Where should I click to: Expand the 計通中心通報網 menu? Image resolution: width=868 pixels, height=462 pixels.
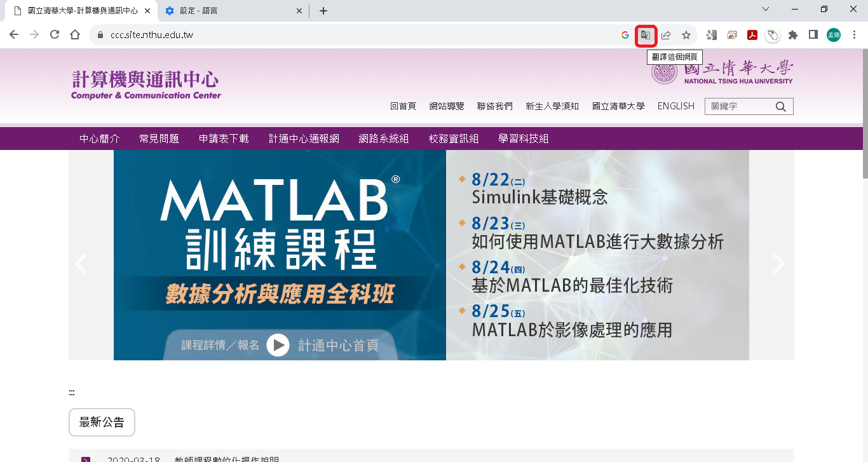tap(304, 139)
